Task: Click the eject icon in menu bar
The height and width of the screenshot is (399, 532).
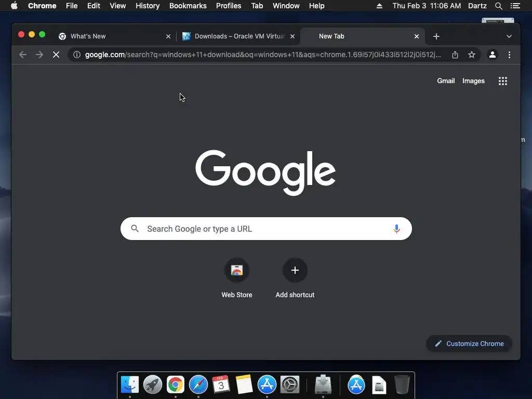Action: coord(379,6)
